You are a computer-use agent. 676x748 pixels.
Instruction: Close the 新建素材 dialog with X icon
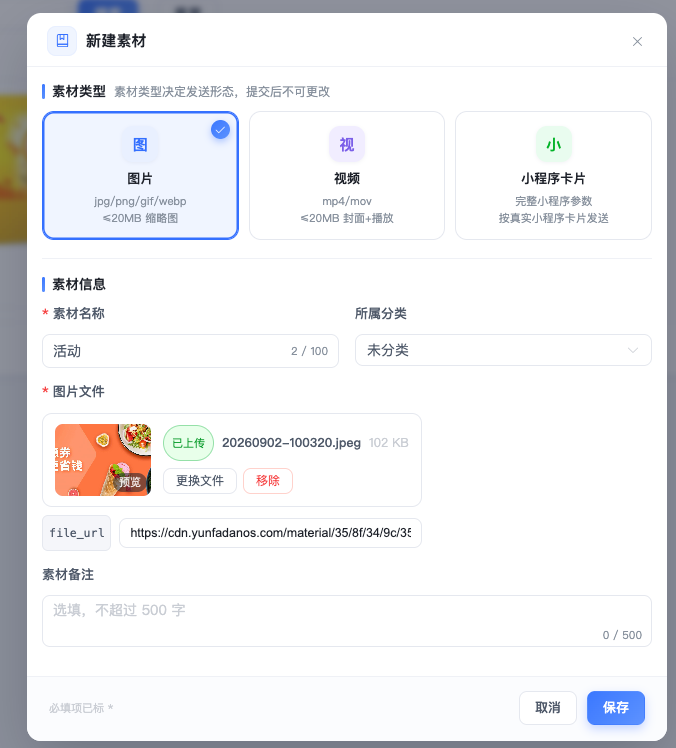[x=637, y=42]
